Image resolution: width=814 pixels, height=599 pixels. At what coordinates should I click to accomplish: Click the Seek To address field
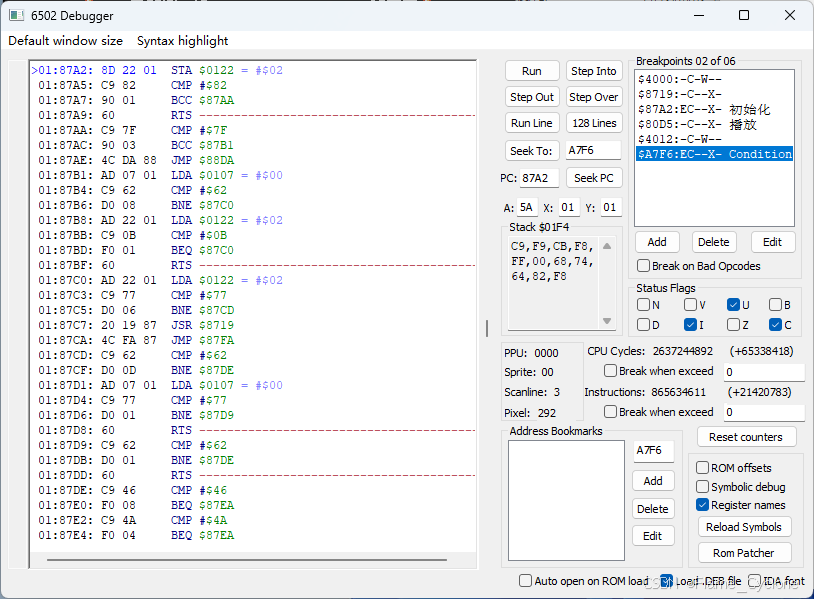click(593, 151)
